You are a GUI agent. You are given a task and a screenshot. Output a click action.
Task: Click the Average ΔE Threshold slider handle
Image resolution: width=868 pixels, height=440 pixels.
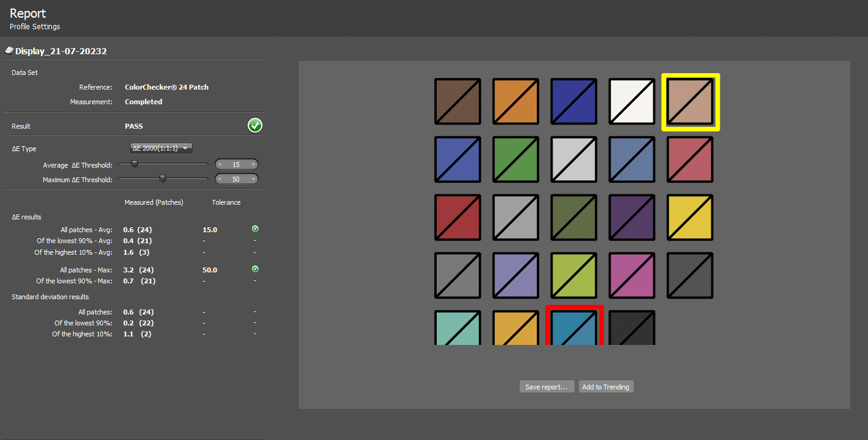(x=134, y=163)
